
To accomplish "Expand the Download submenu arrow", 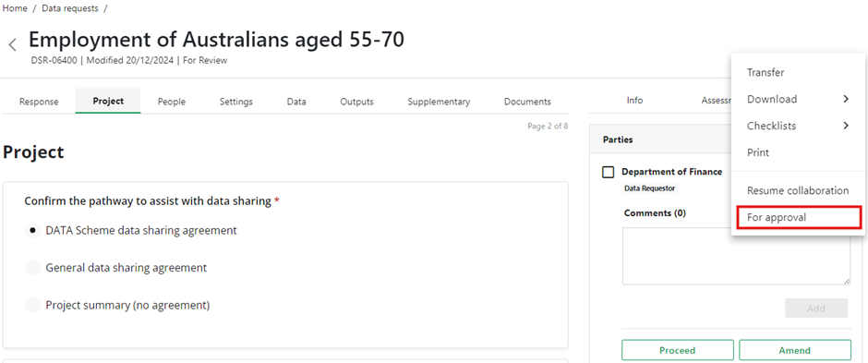I will (x=846, y=99).
